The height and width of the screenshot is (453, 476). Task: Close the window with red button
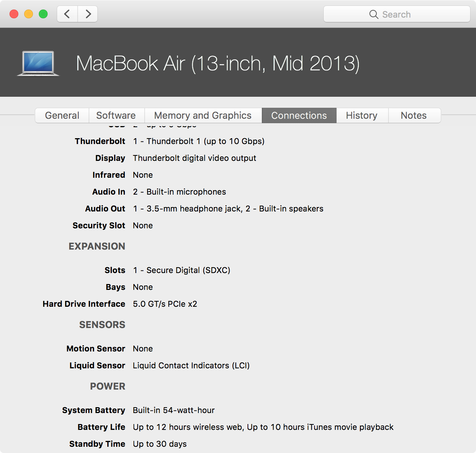pyautogui.click(x=14, y=14)
